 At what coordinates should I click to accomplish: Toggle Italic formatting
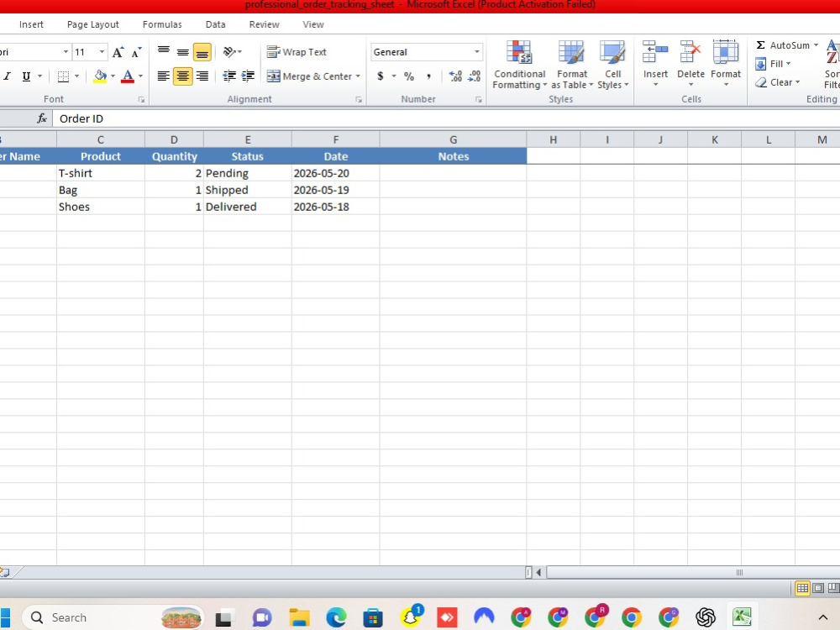coord(8,76)
